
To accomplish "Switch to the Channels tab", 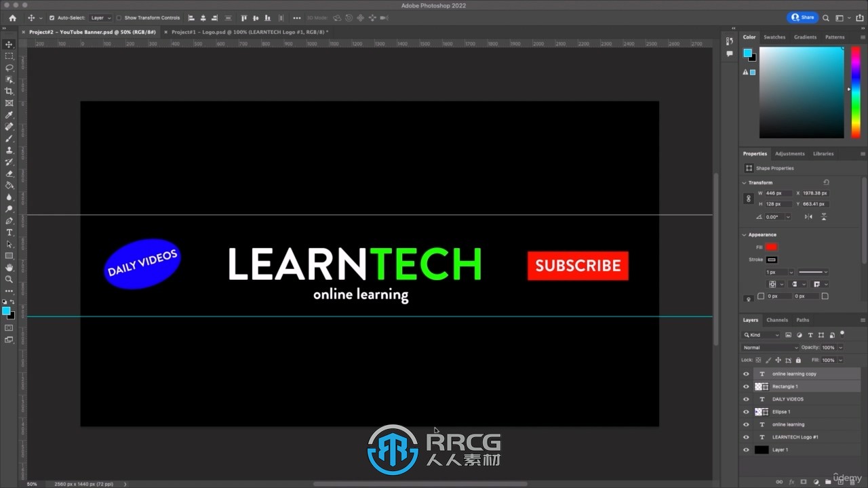I will (777, 320).
